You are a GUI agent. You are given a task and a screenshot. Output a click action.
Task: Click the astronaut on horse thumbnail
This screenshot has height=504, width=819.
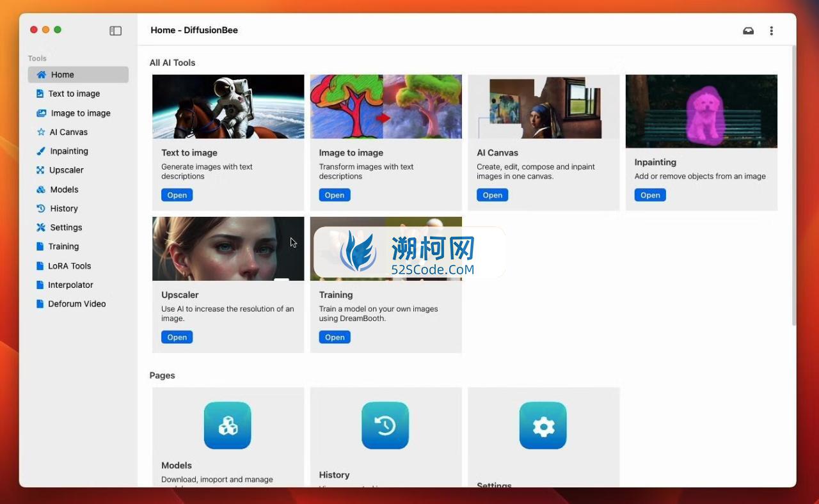coord(228,107)
